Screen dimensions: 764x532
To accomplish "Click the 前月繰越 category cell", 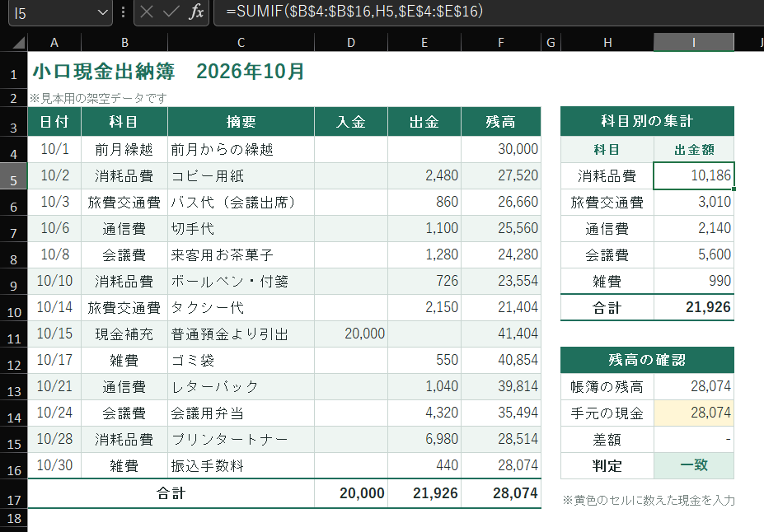I will [x=124, y=149].
